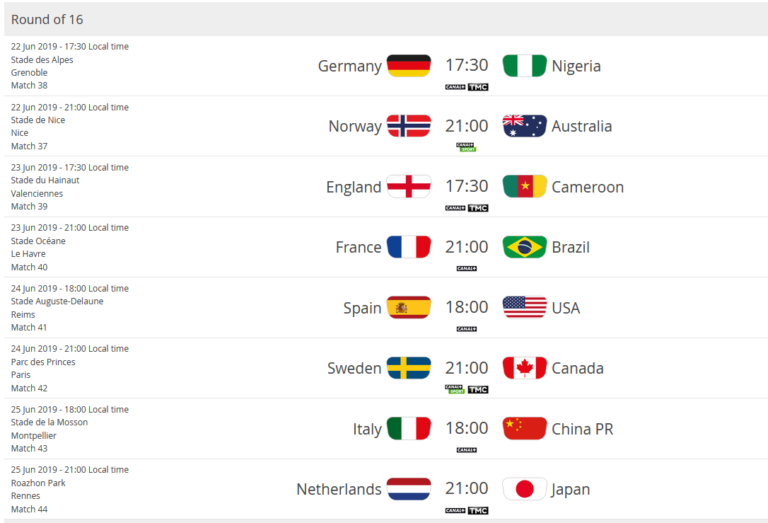Click the TMC logo under Germany match

coord(478,87)
